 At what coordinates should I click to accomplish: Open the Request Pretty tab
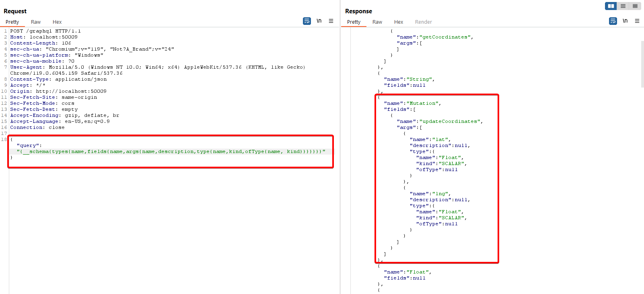point(12,22)
